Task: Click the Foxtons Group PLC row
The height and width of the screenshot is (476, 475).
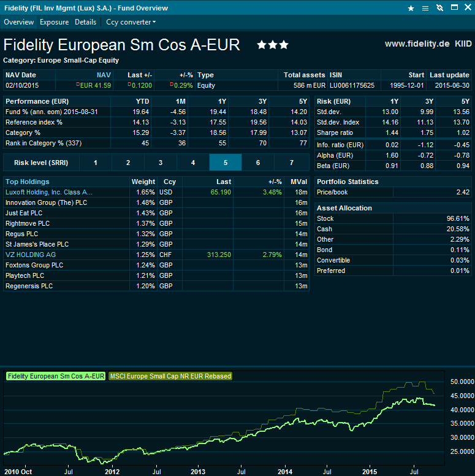Action: point(156,265)
